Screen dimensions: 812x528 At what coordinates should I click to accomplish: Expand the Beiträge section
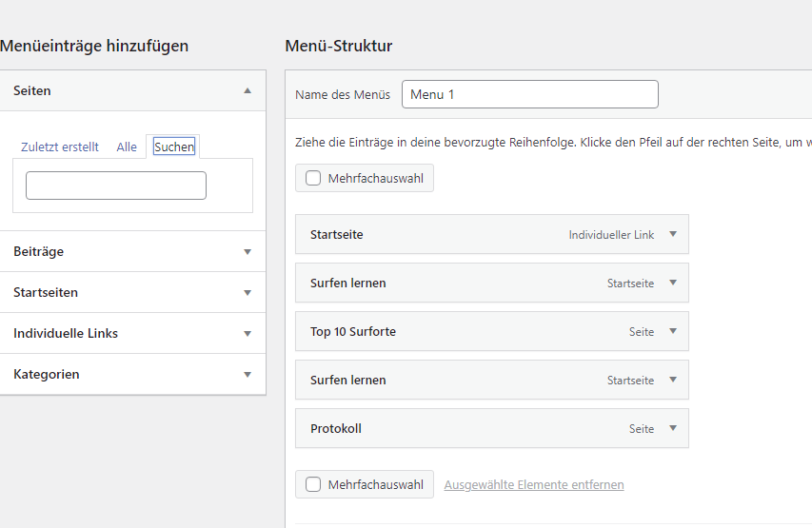coord(248,252)
